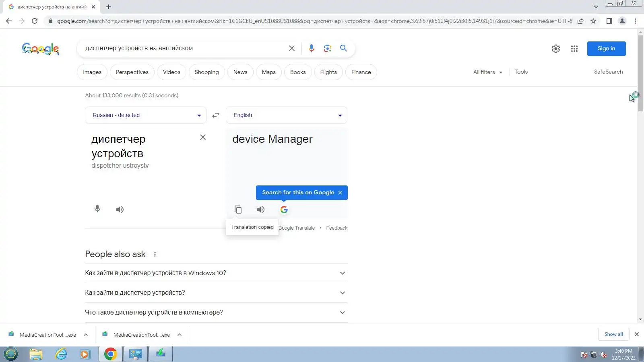The width and height of the screenshot is (644, 362).
Task: Expand the Windows 10 device manager question
Action: click(216, 273)
